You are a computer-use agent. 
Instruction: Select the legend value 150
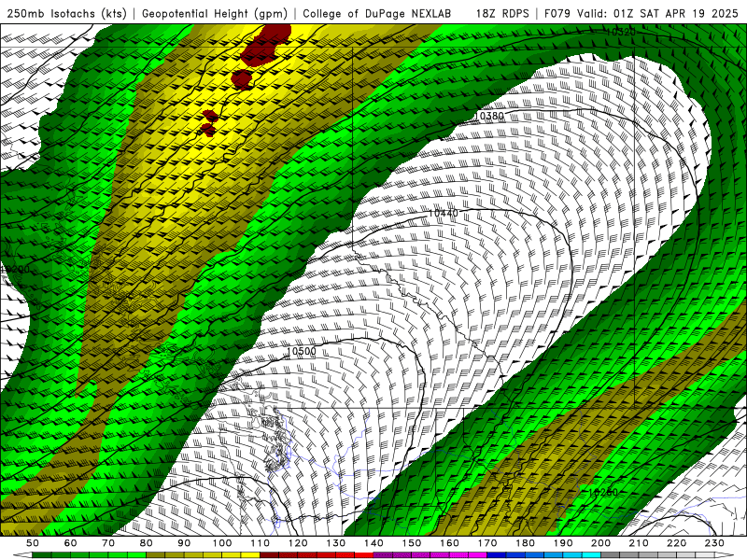coord(412,543)
